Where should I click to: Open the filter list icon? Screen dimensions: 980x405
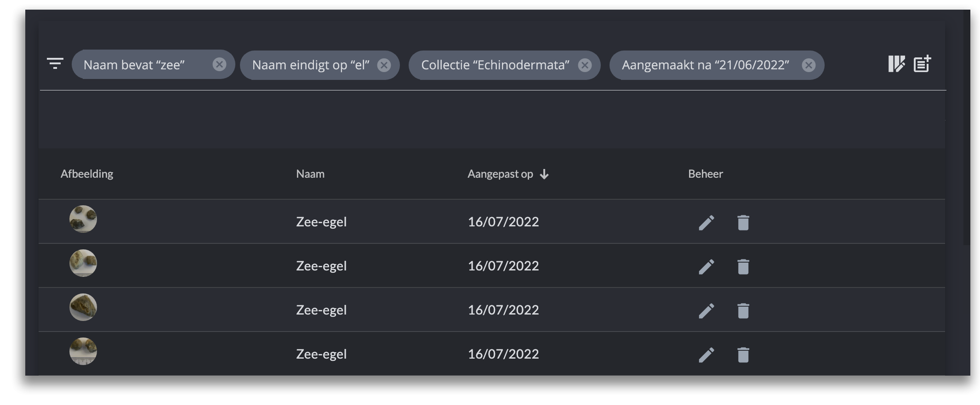55,63
